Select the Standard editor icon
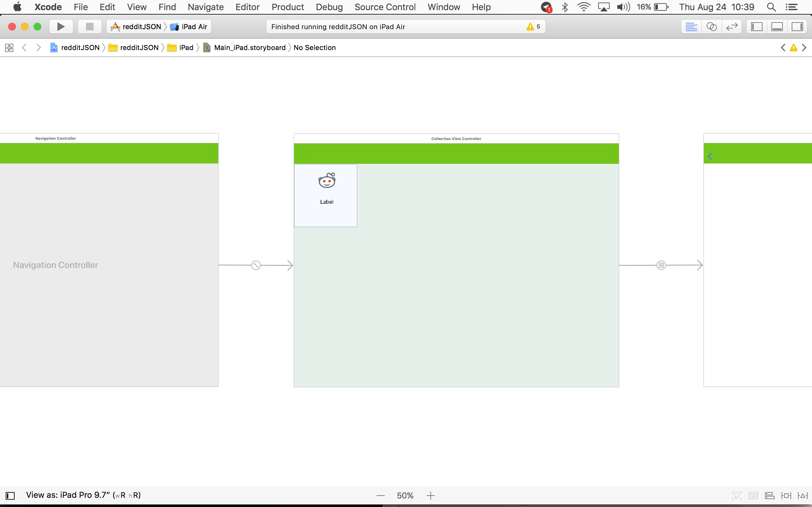Viewport: 812px width, 507px height. [x=691, y=27]
